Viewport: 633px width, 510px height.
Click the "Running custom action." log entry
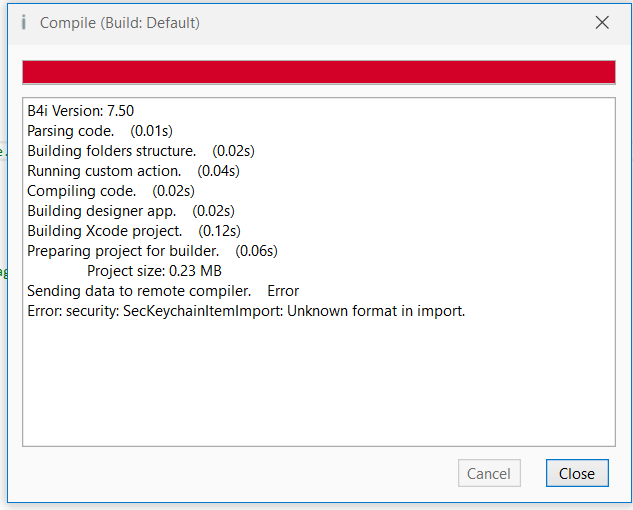coord(104,171)
